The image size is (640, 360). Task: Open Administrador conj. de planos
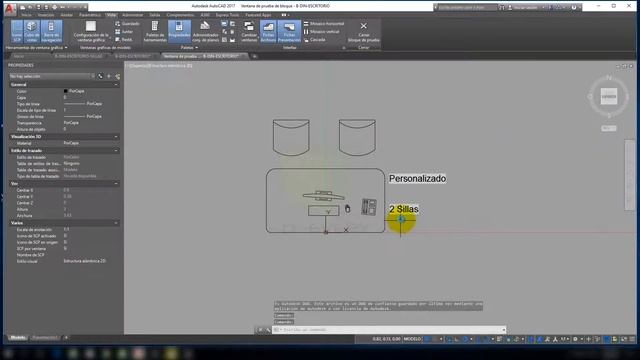(205, 31)
